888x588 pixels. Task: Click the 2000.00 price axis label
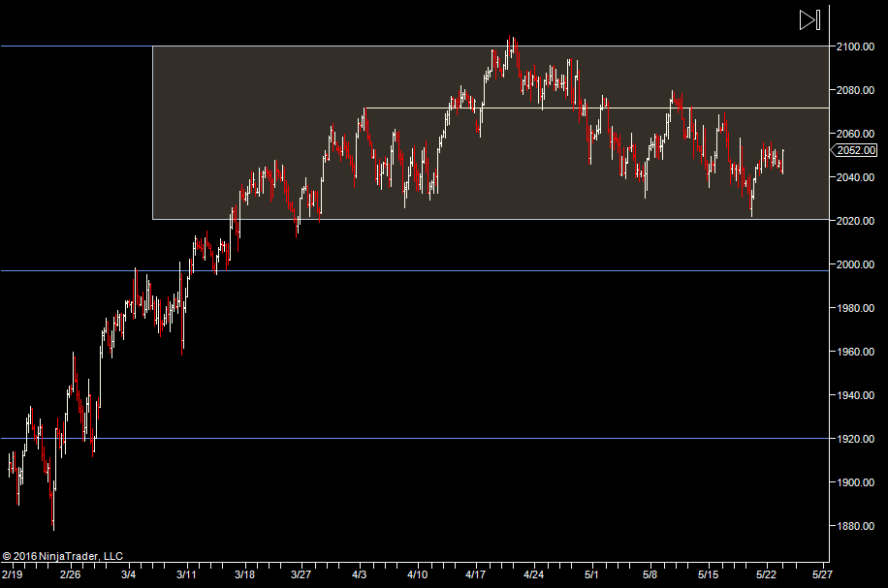[856, 264]
